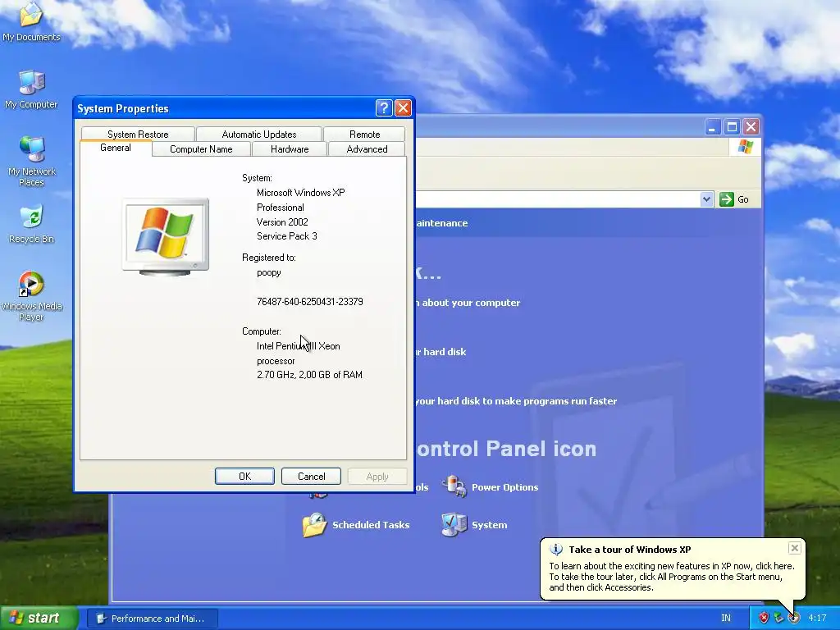This screenshot has height=630, width=840.
Task: Select the General tab
Action: click(x=116, y=148)
